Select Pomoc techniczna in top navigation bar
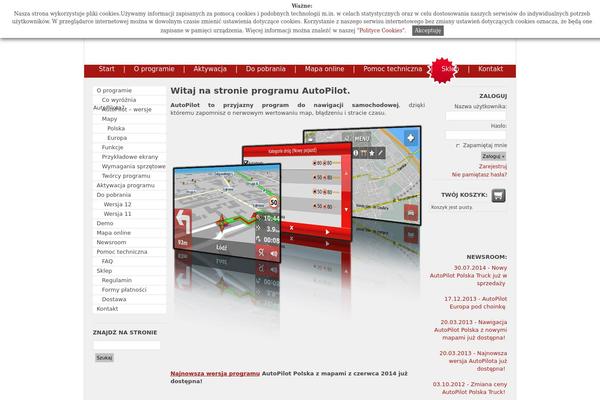This screenshot has width=600, height=400. (393, 69)
